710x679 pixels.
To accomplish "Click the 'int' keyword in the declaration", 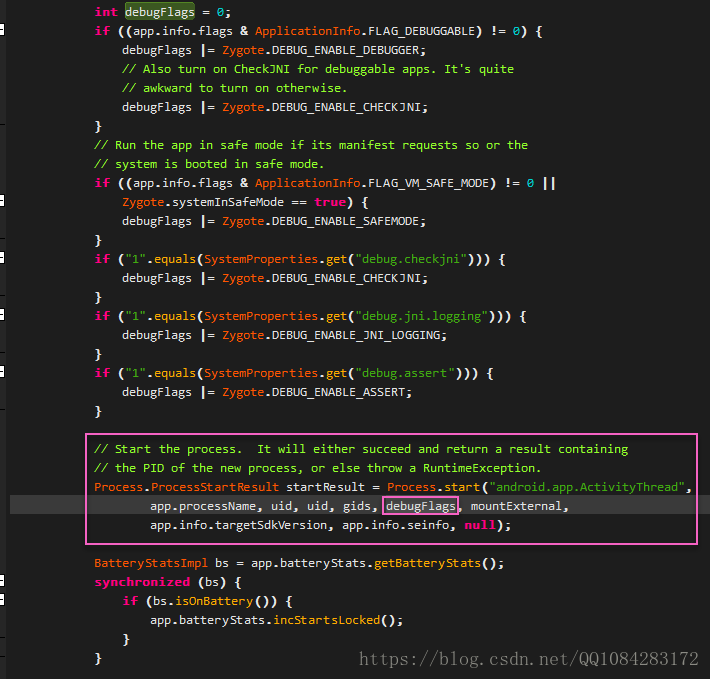I will pyautogui.click(x=106, y=12).
